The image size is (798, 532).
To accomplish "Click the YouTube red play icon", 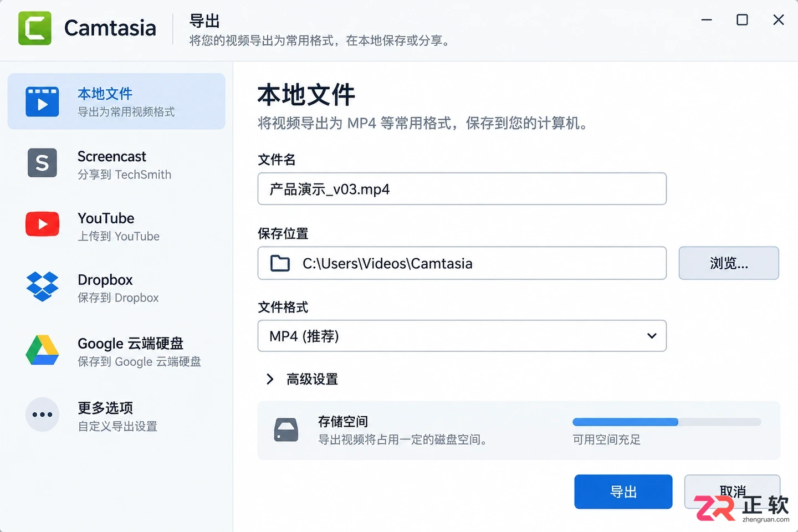I will coord(42,224).
